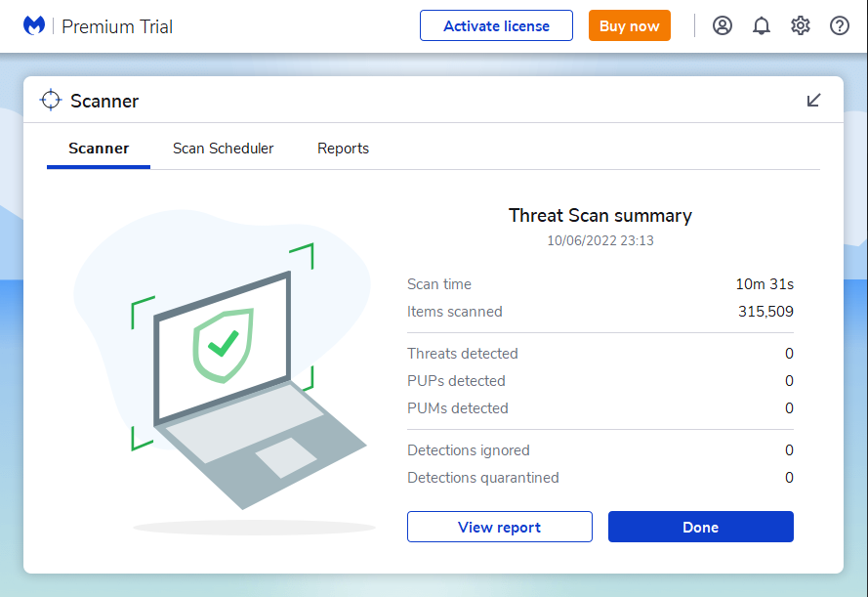
Task: Click the Scanner crosshair icon
Action: (x=51, y=101)
